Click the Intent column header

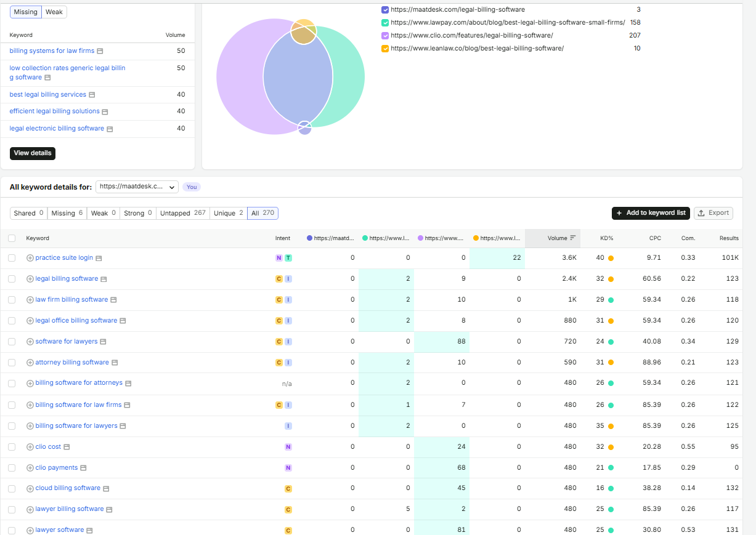pos(283,238)
